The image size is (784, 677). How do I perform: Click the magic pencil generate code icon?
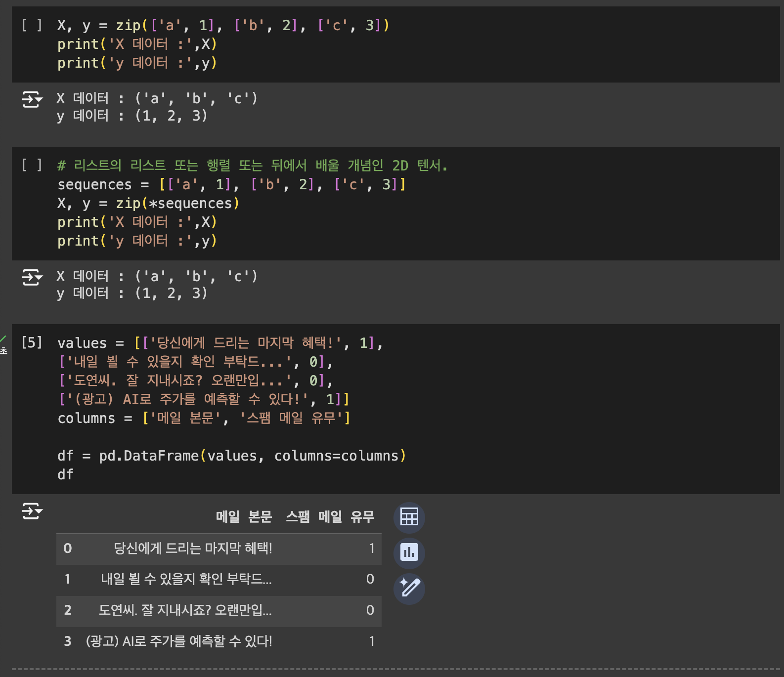(409, 588)
